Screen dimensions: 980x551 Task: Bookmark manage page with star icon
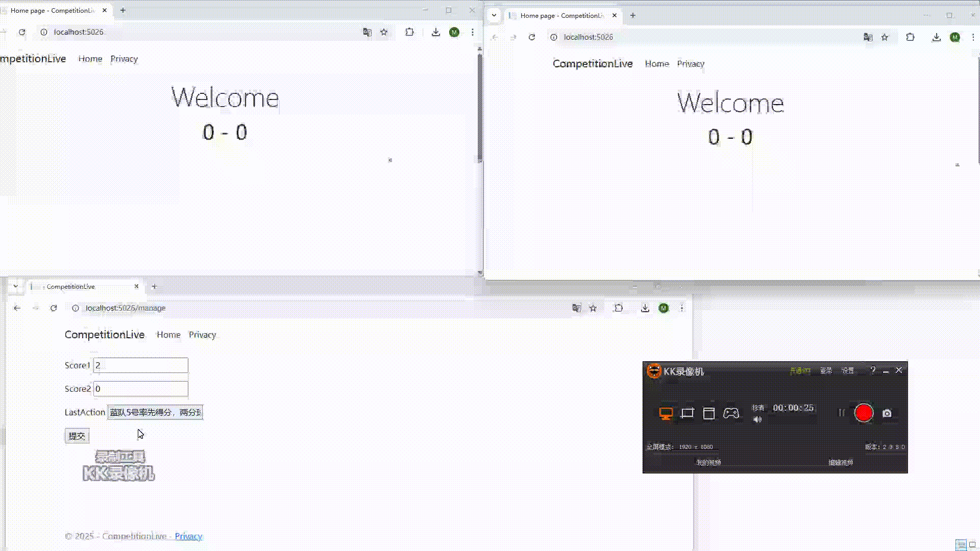(x=593, y=308)
